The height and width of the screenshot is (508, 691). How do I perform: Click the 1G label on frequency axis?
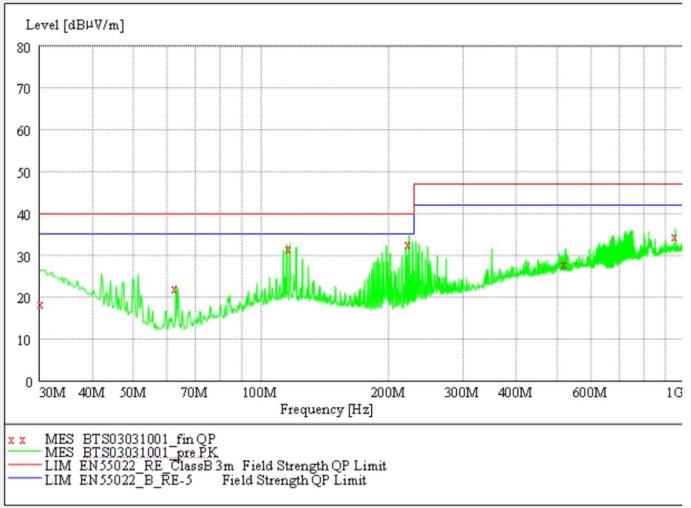point(673,393)
